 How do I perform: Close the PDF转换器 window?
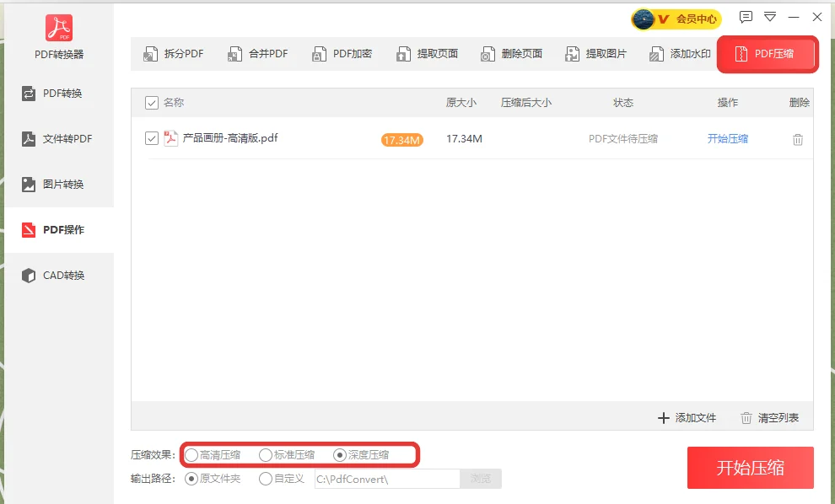click(x=817, y=17)
